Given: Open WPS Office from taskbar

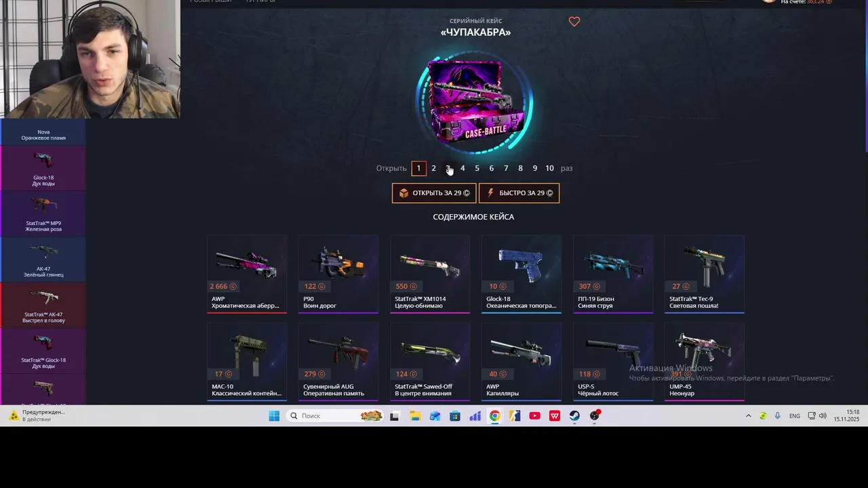Looking at the screenshot, I should (x=555, y=415).
